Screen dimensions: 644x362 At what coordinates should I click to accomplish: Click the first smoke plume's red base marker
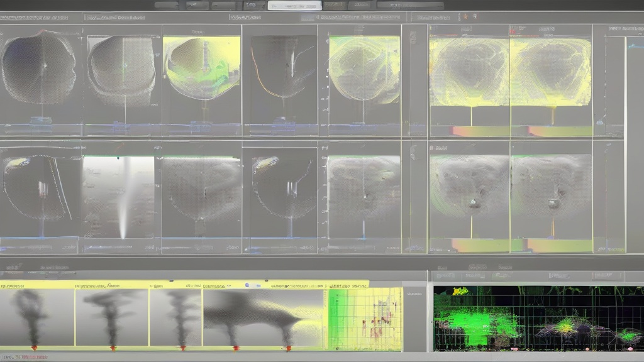pos(34,347)
